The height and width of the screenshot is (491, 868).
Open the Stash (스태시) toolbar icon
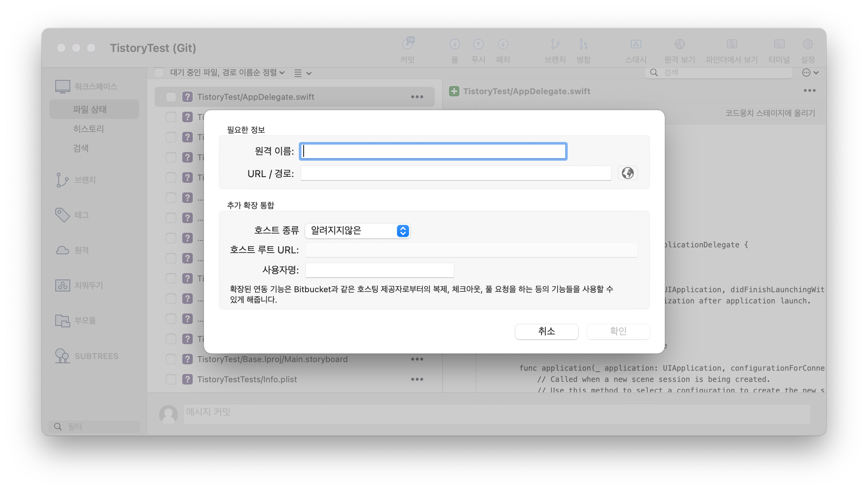tap(636, 45)
